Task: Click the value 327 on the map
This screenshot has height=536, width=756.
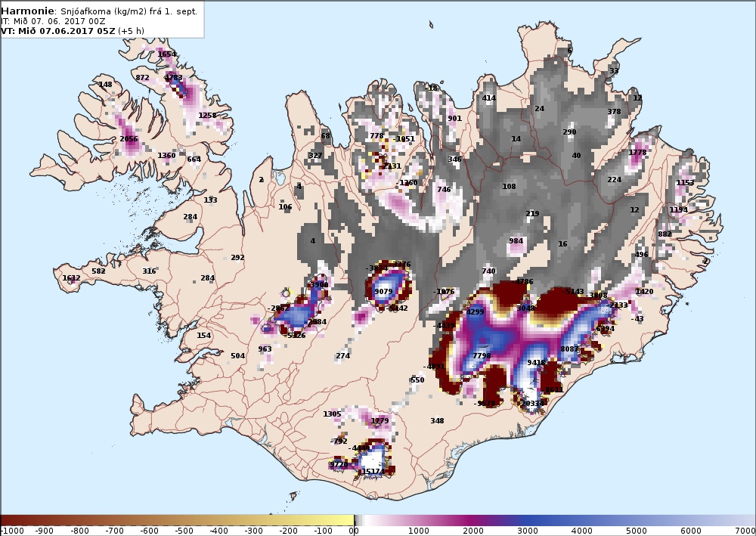Action: pos(315,155)
